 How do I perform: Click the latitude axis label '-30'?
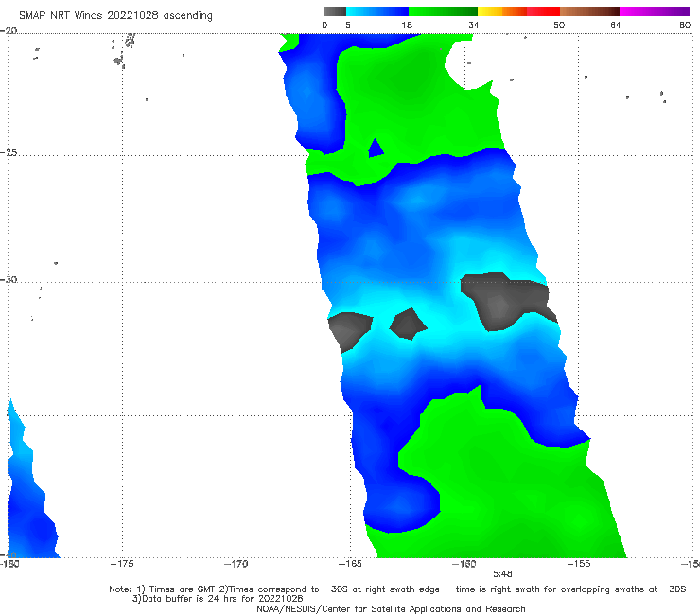9,279
